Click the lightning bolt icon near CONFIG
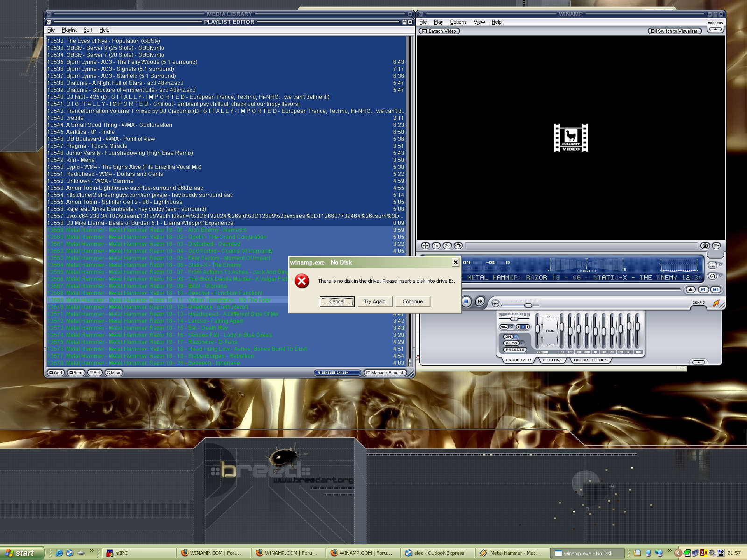747x560 pixels. click(x=716, y=303)
